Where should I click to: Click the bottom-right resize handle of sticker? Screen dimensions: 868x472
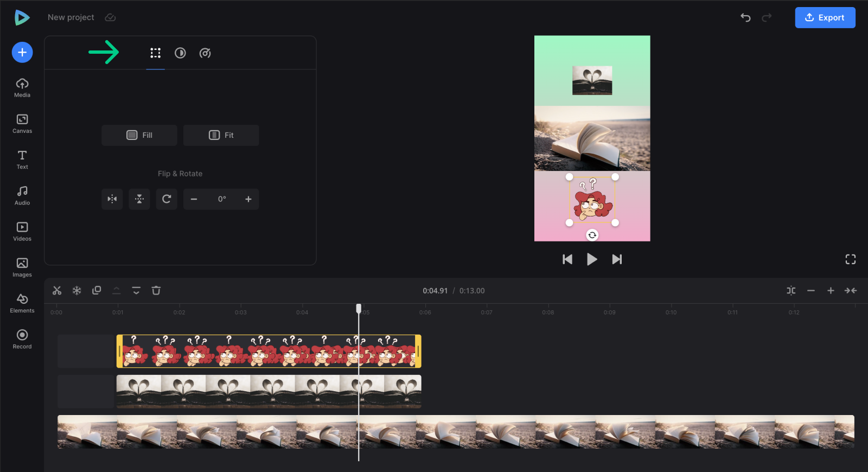click(615, 222)
